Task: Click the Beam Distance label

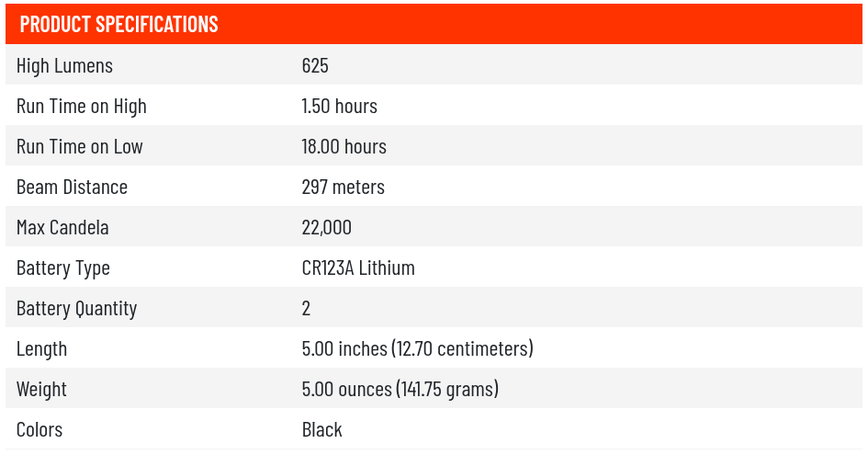Action: click(72, 188)
